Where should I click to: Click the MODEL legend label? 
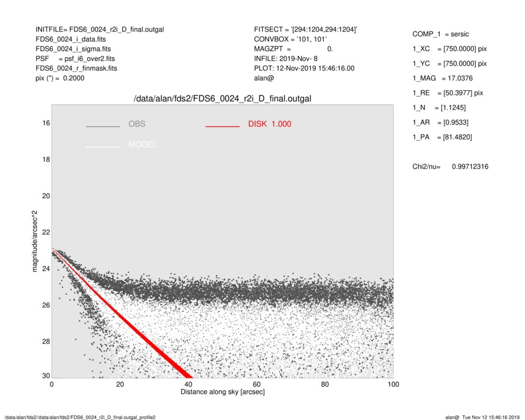click(x=142, y=145)
